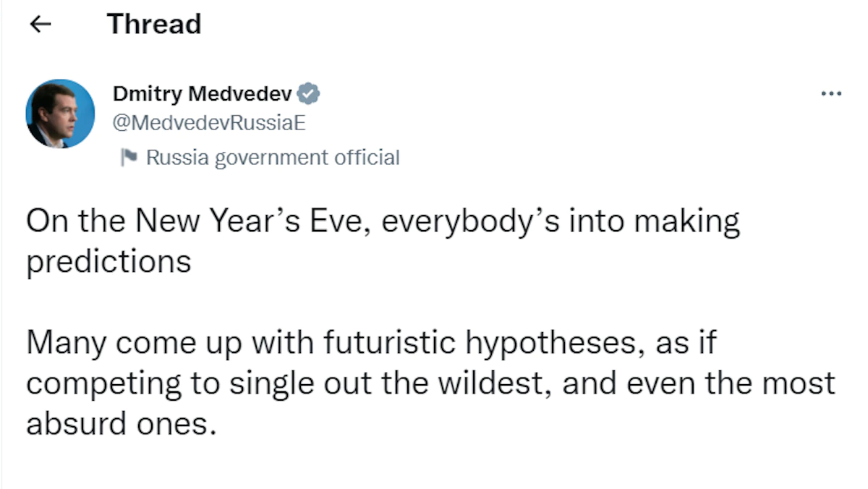Click the word 'futuristic' in the tweet text
The width and height of the screenshot is (868, 489).
point(388,341)
